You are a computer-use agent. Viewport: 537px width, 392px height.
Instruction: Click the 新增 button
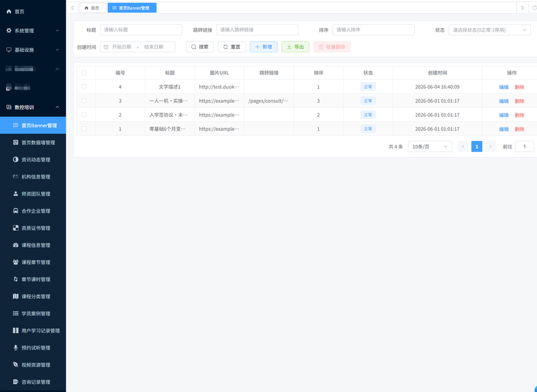pyautogui.click(x=263, y=47)
